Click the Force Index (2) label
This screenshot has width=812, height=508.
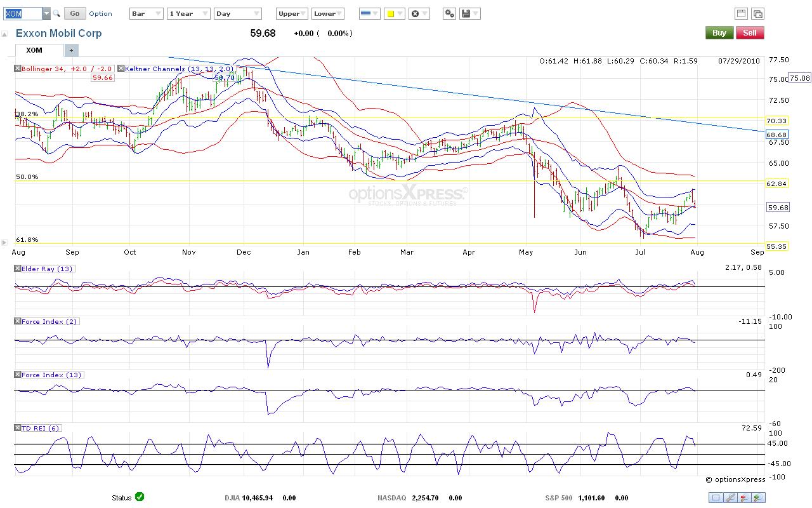pyautogui.click(x=49, y=321)
